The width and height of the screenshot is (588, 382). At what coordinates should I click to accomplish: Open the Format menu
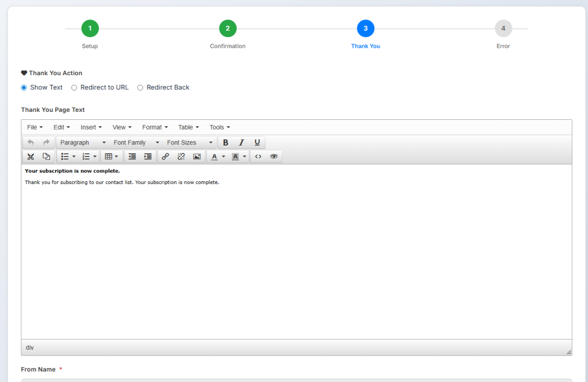(155, 127)
